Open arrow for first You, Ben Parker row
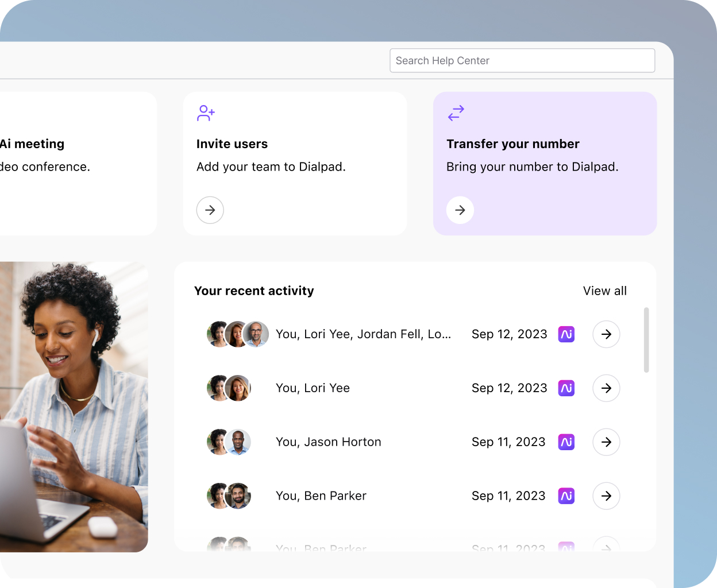This screenshot has width=717, height=588. pos(606,496)
